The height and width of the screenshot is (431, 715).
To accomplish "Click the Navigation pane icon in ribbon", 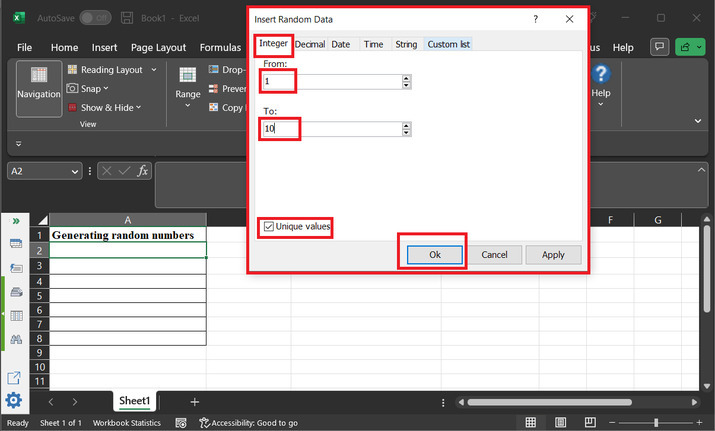I will [x=39, y=83].
